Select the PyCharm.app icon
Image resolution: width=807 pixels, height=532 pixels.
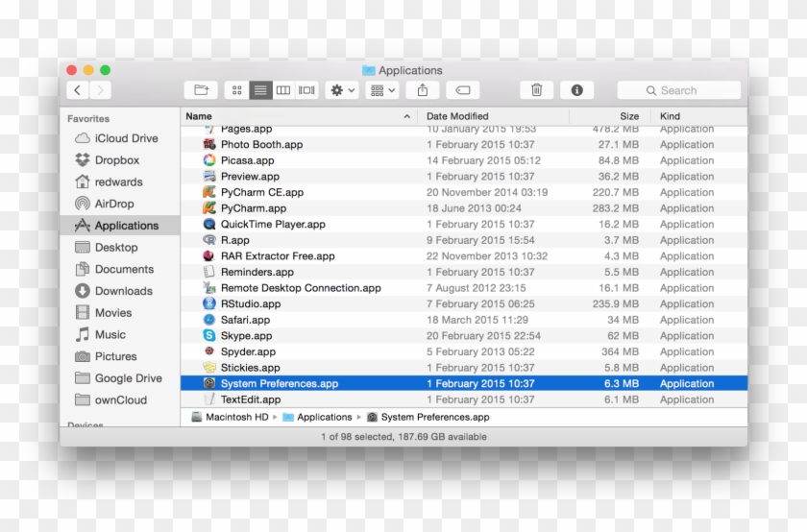click(x=209, y=208)
